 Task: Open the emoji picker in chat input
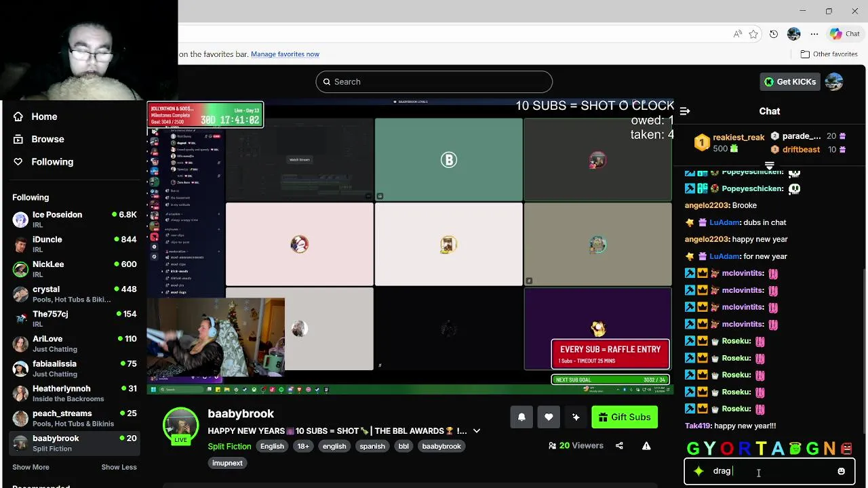(841, 471)
